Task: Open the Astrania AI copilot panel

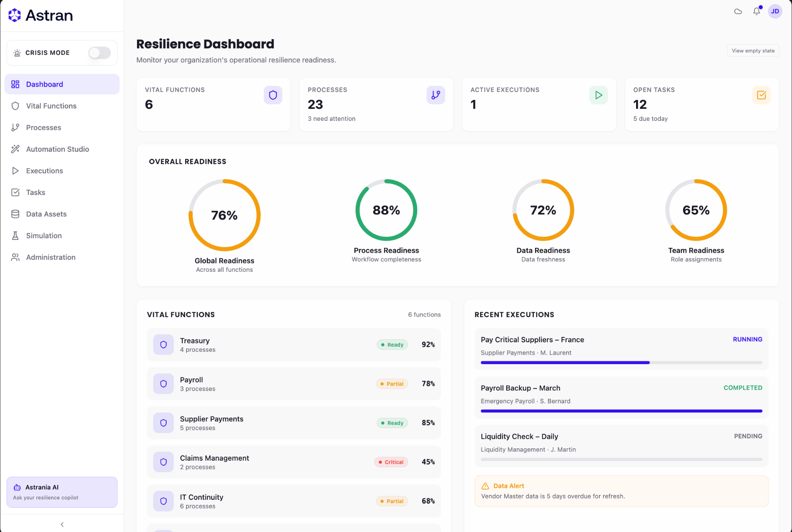Action: point(62,492)
